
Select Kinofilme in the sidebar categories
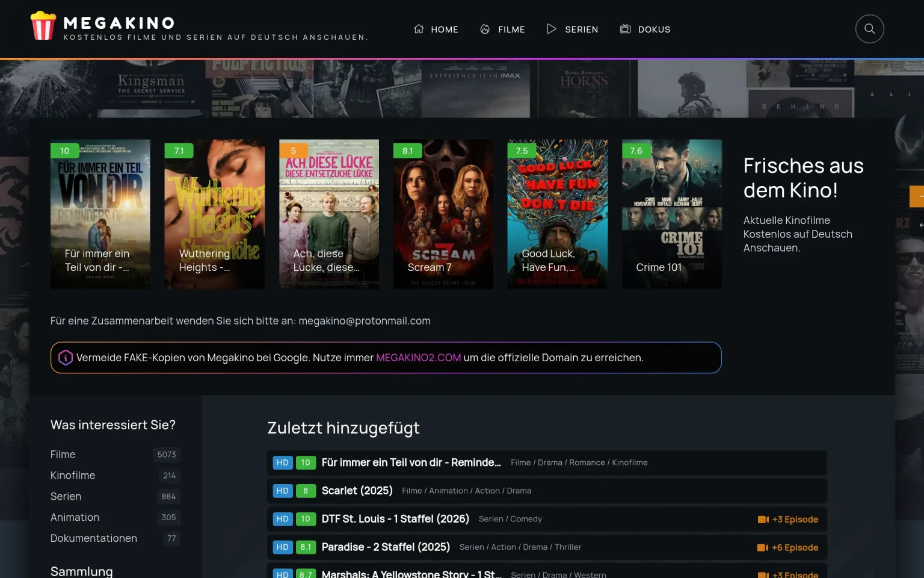pos(73,476)
